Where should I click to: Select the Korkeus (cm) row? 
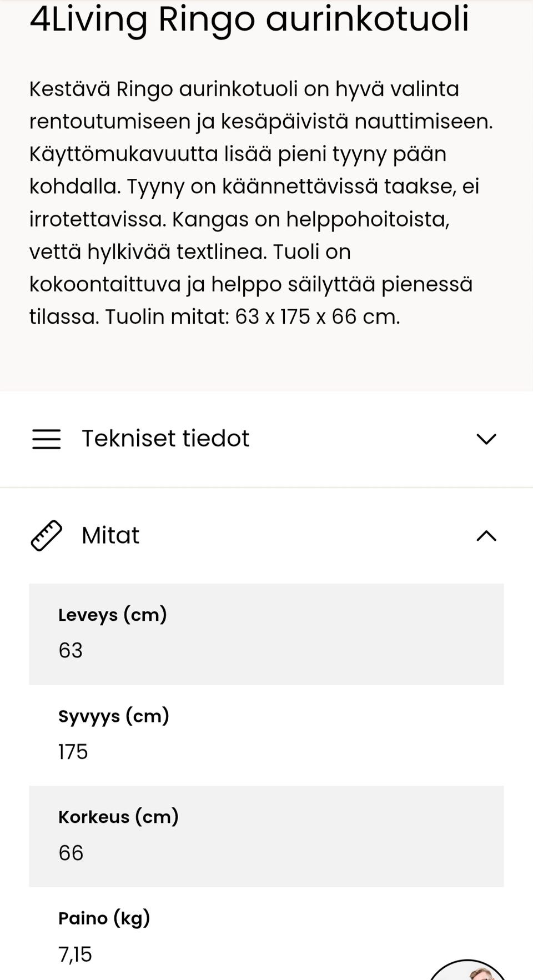[x=266, y=836]
